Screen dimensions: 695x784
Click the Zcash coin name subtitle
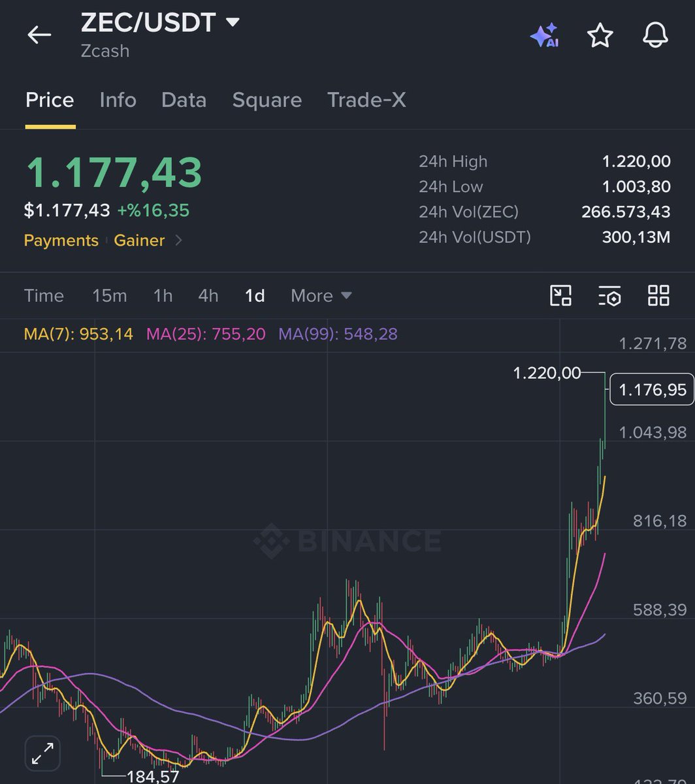105,51
